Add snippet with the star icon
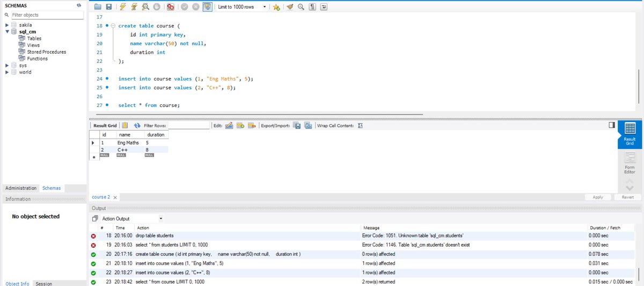Screen dimensions: 644x286 coord(276,7)
